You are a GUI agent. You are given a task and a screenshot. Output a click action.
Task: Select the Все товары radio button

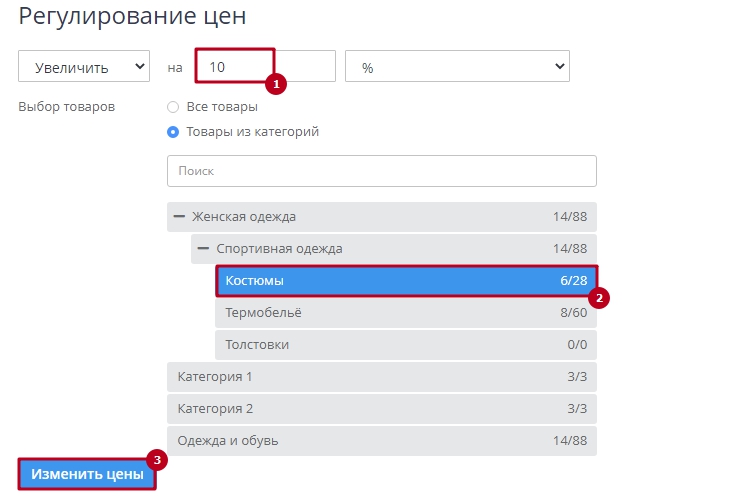click(x=173, y=107)
